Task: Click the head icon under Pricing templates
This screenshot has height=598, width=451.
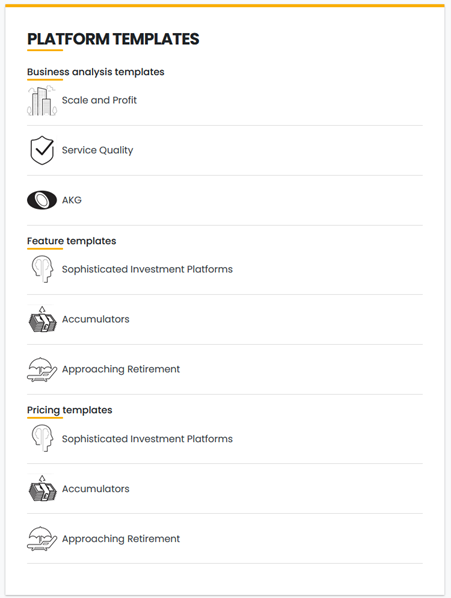Action: click(42, 439)
